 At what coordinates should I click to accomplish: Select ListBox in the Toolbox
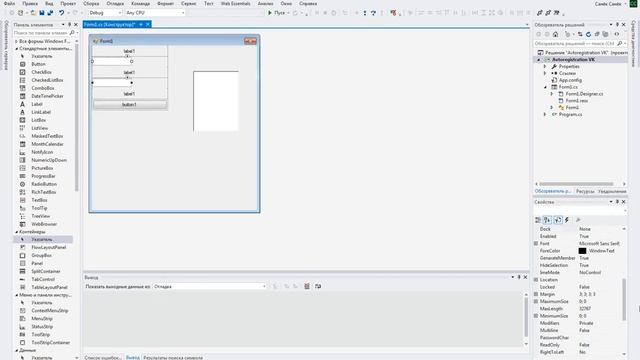click(39, 120)
